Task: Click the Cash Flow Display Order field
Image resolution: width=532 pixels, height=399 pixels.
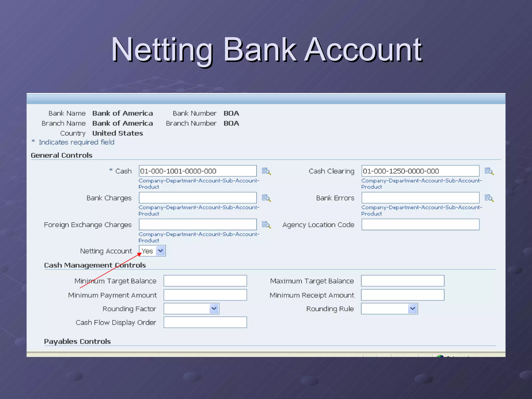Action: tap(205, 322)
